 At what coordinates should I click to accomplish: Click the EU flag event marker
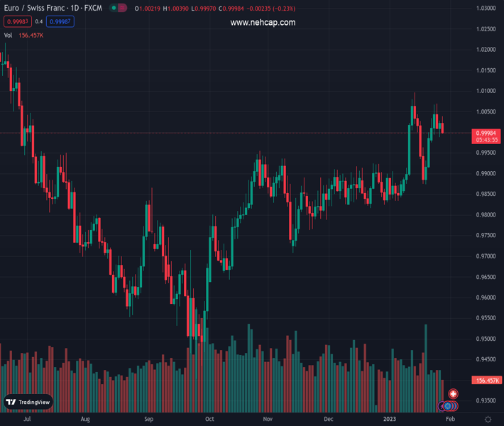tap(448, 406)
